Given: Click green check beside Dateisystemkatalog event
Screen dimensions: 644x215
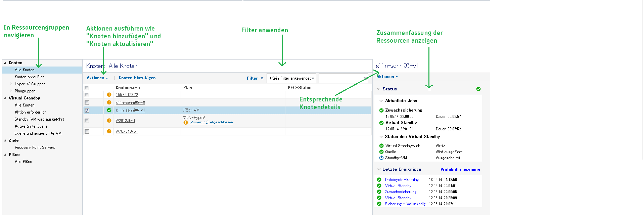Looking at the screenshot, I should 379,180.
